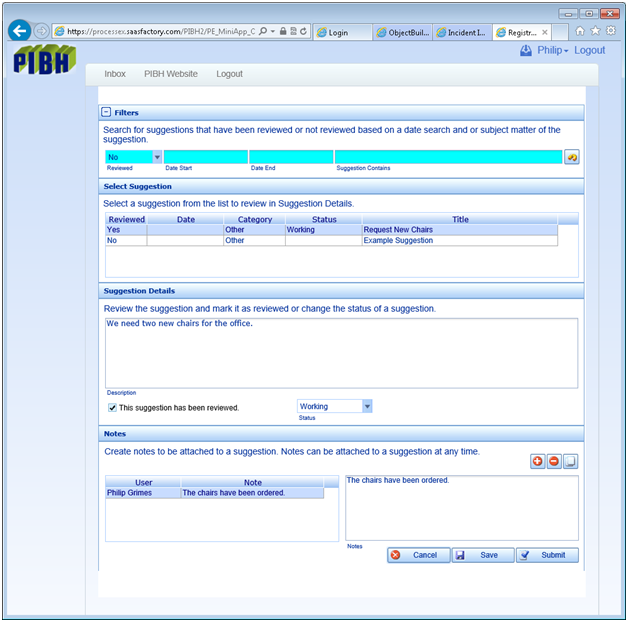Sort by the Date column header
The height and width of the screenshot is (622, 628).
tap(185, 219)
